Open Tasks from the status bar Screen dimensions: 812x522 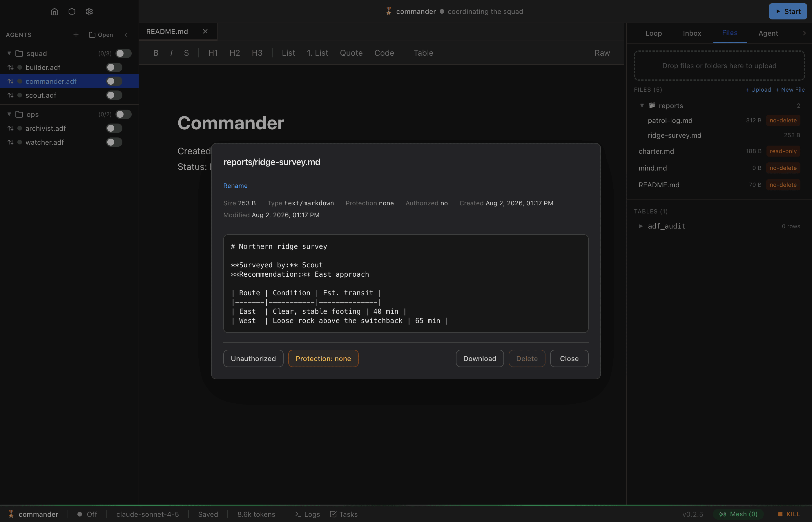(x=344, y=514)
